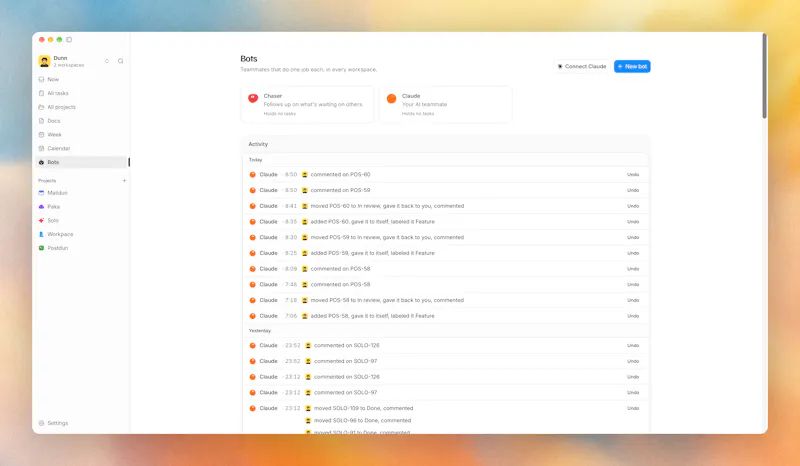Undo the 7:18 move of POS-58
Viewport: 800px width, 466px height.
point(633,300)
